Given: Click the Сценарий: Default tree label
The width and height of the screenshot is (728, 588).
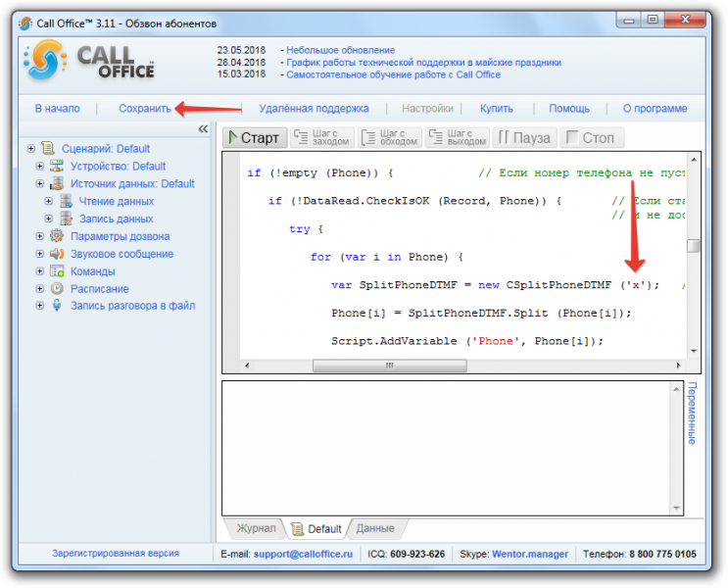Looking at the screenshot, I should click(x=106, y=149).
